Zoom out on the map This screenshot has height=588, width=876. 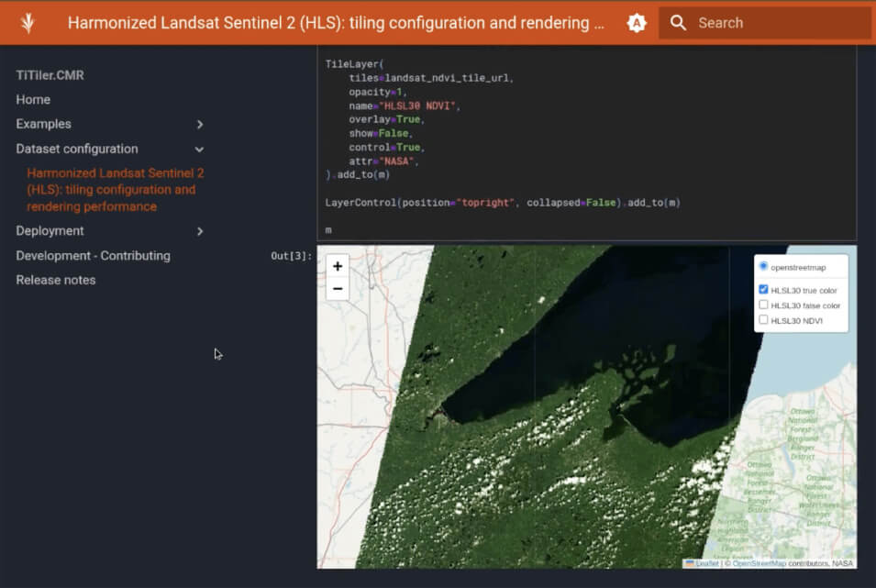pyautogui.click(x=338, y=289)
